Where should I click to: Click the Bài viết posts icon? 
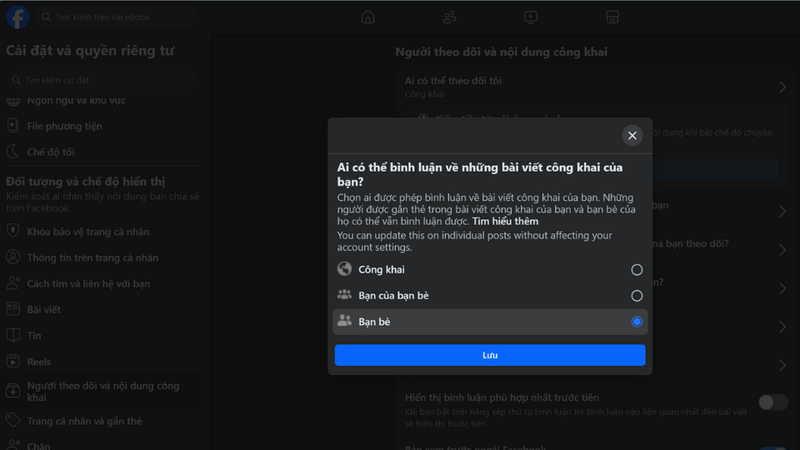point(13,309)
